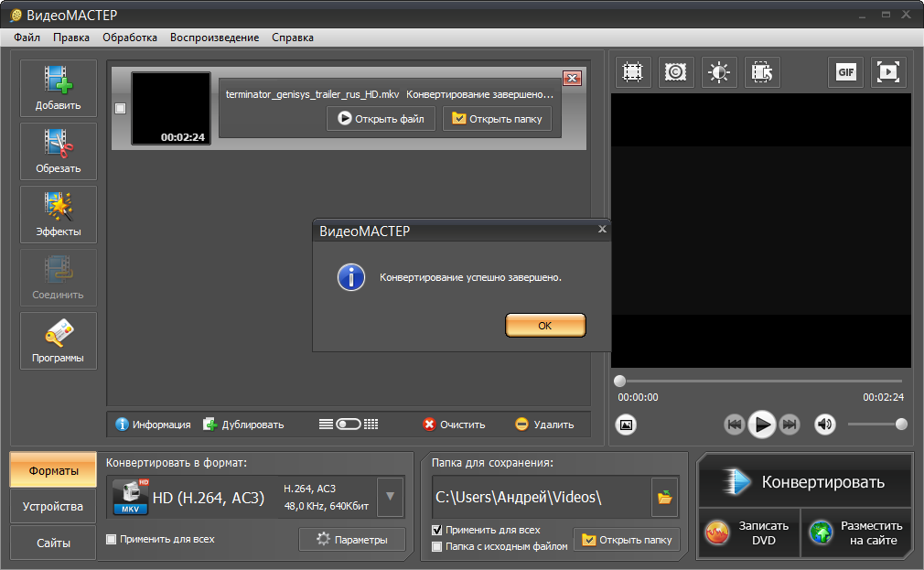924x570 pixels.
Task: Check 'Папка с исходным файлом' option
Action: (437, 546)
